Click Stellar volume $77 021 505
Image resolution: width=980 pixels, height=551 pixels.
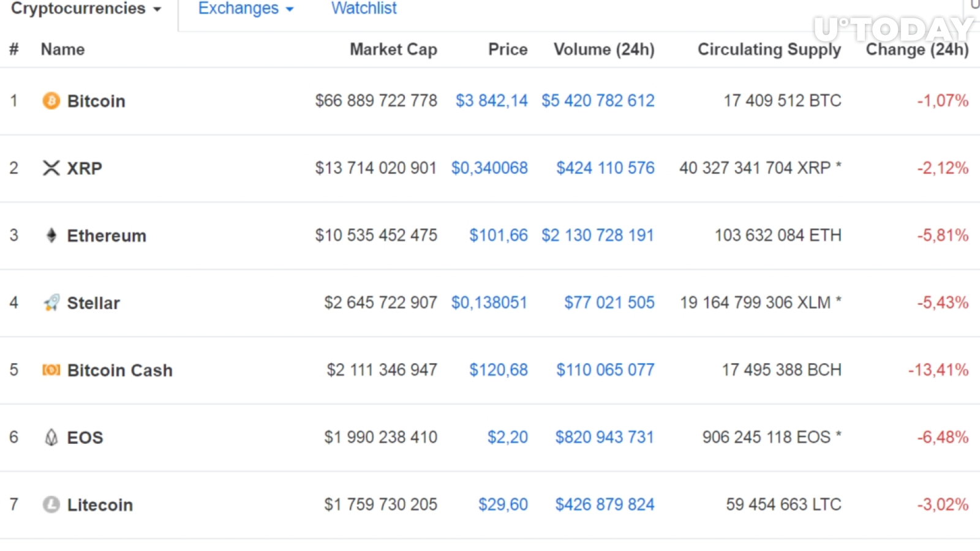pyautogui.click(x=609, y=302)
